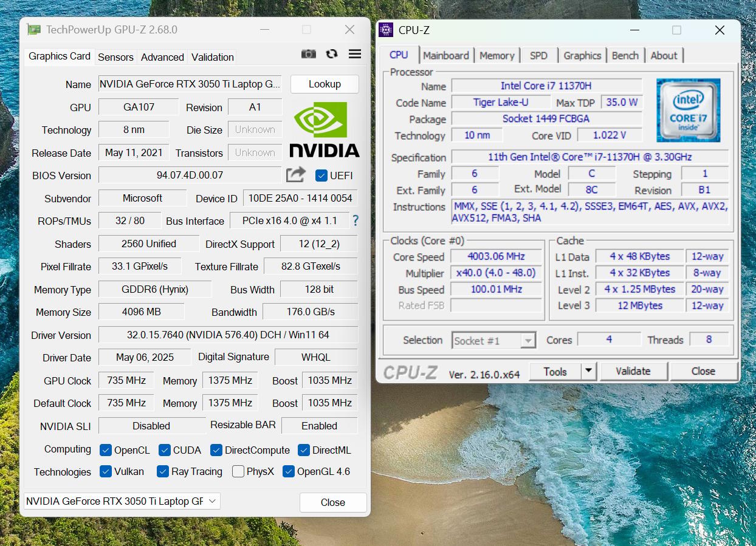Click the Core Speed 4003.06 MHz value
Viewport: 756px width, 546px height.
(x=496, y=256)
